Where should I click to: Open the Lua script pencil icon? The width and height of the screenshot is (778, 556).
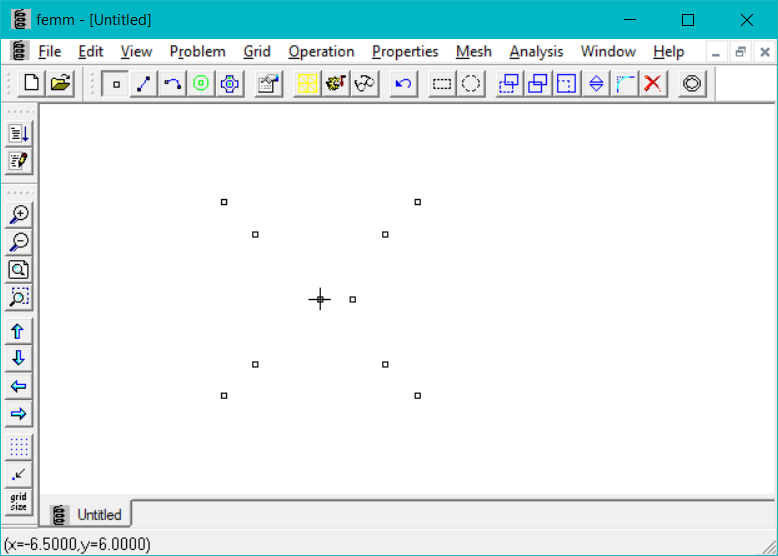(x=19, y=161)
